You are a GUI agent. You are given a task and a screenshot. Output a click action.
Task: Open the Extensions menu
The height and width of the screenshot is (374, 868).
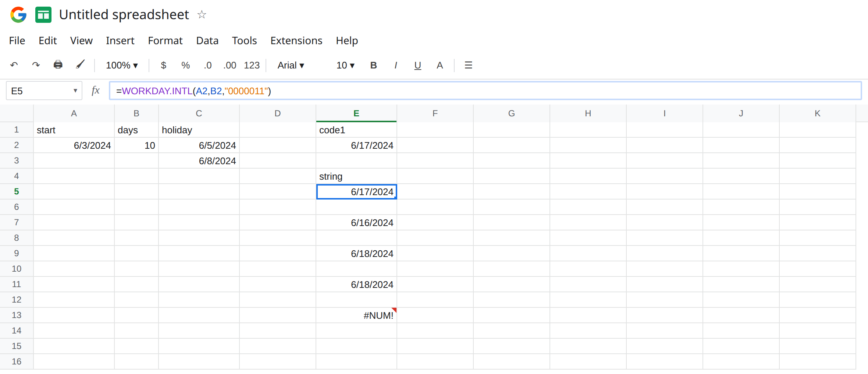296,40
